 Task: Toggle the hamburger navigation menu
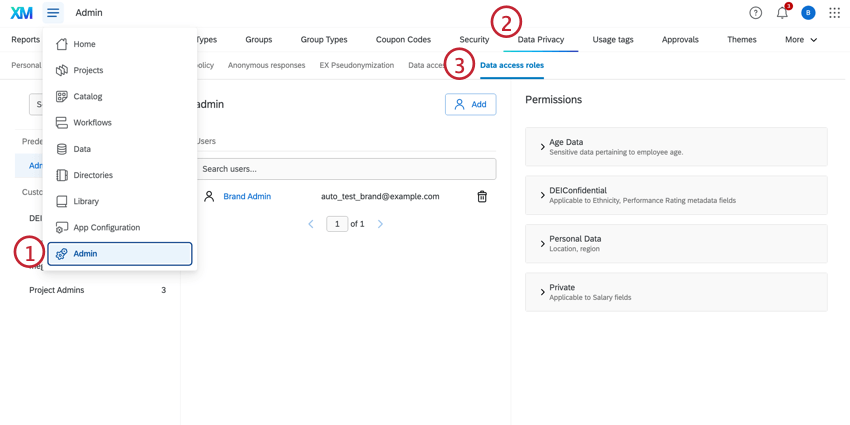coord(53,13)
